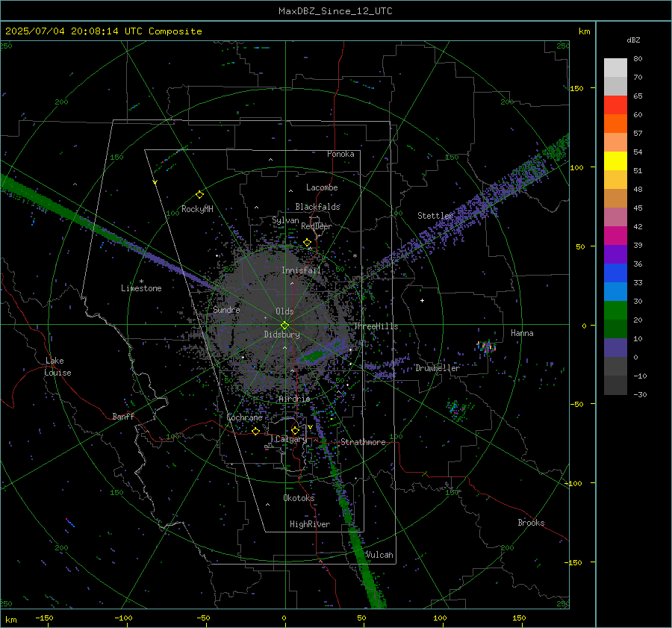
Task: Click the Lacombe town label
Action: click(322, 187)
